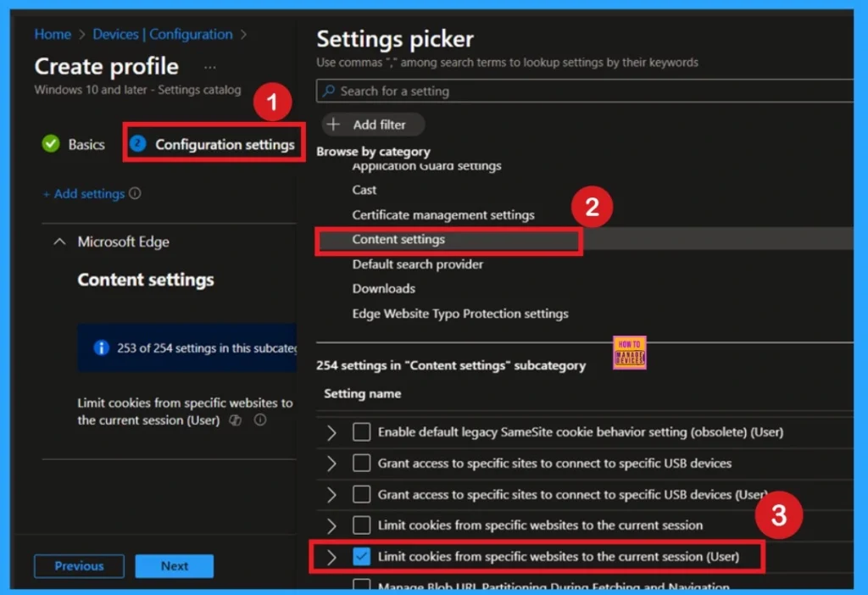868x595 pixels.
Task: Focus the Search for a setting field
Action: tap(585, 91)
